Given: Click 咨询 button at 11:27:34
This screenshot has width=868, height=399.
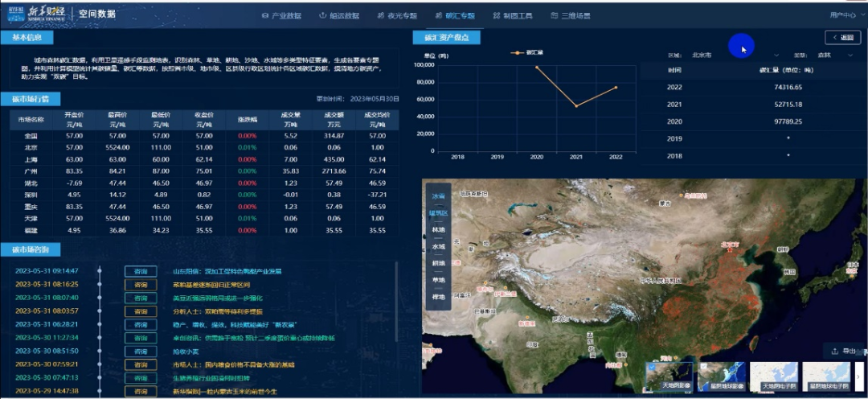Looking at the screenshot, I should coord(141,338).
